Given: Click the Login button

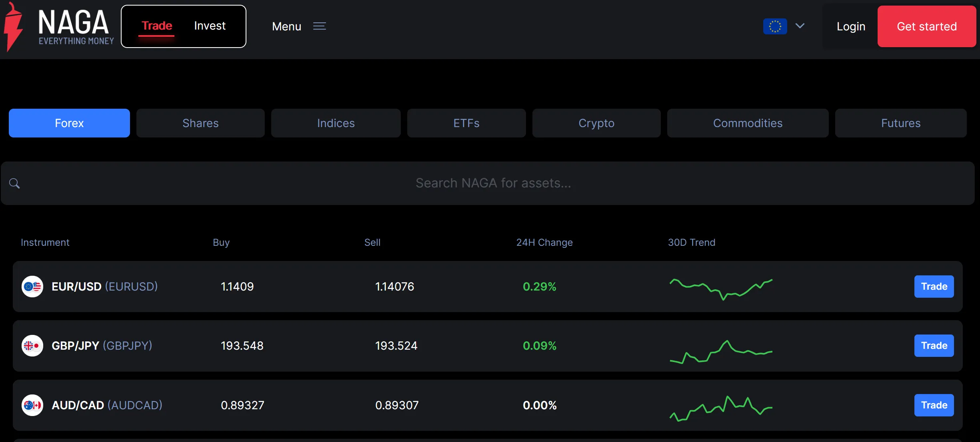Looking at the screenshot, I should pos(851,26).
